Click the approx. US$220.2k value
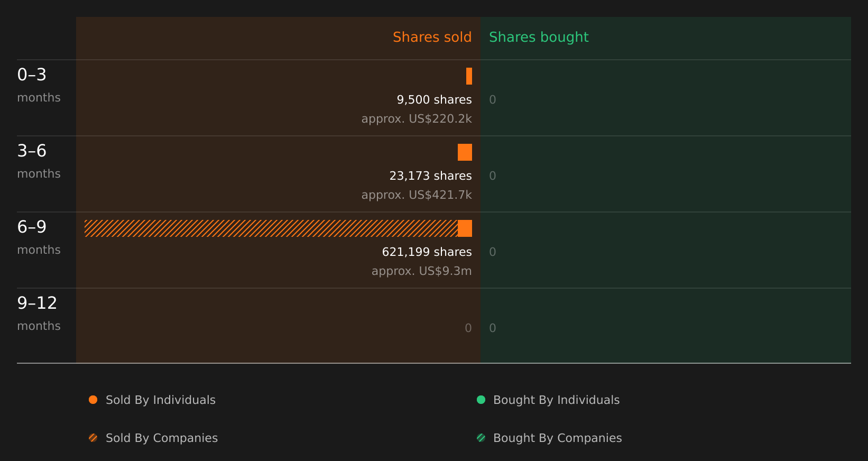Viewport: 868px width, 461px height. point(417,119)
